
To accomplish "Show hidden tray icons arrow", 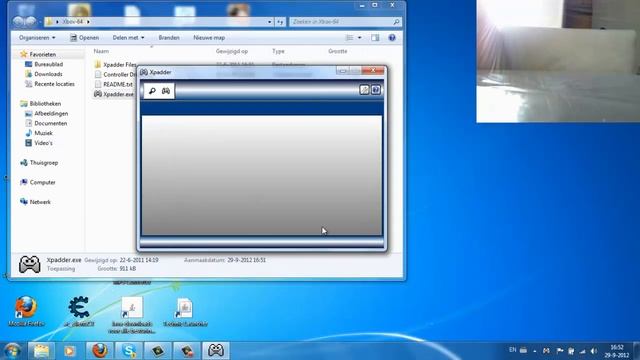I will pos(535,351).
